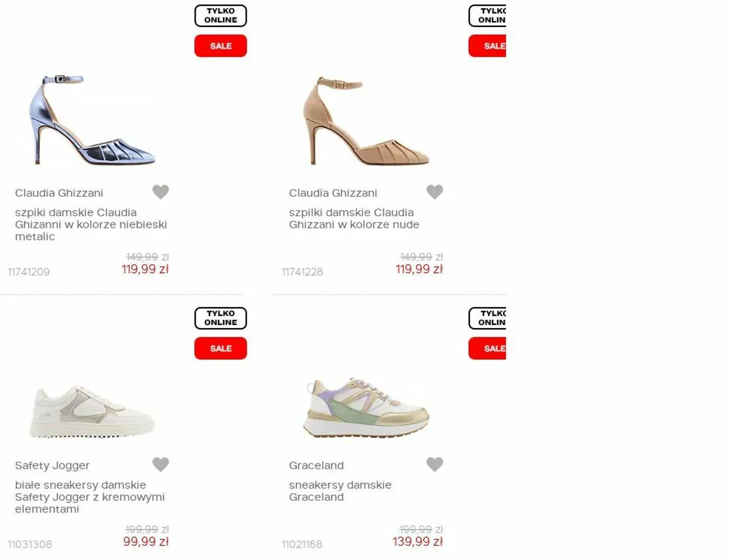
Task: Favorite the blue metallic Claudia Ghizzani heels
Action: (x=160, y=192)
